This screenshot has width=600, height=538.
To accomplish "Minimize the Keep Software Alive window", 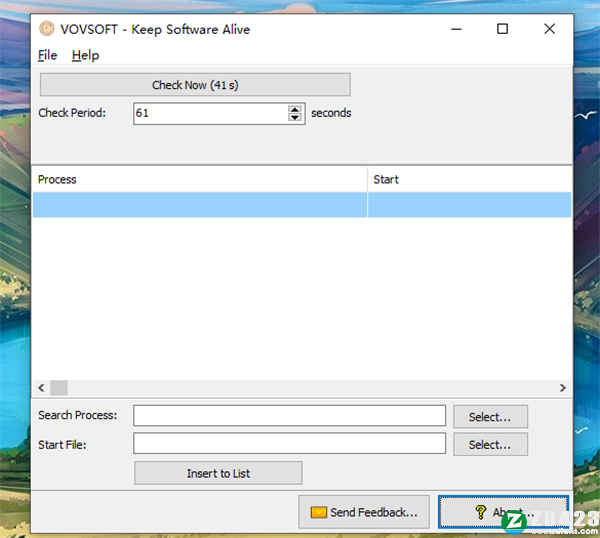I will (456, 29).
